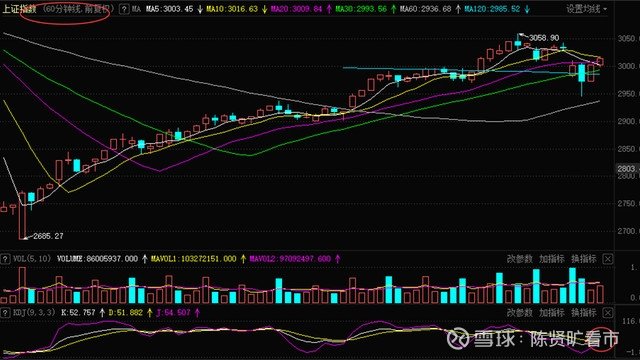Click 改参数 in the VOL panel
Screen dimensions: 640x360
pos(519,259)
